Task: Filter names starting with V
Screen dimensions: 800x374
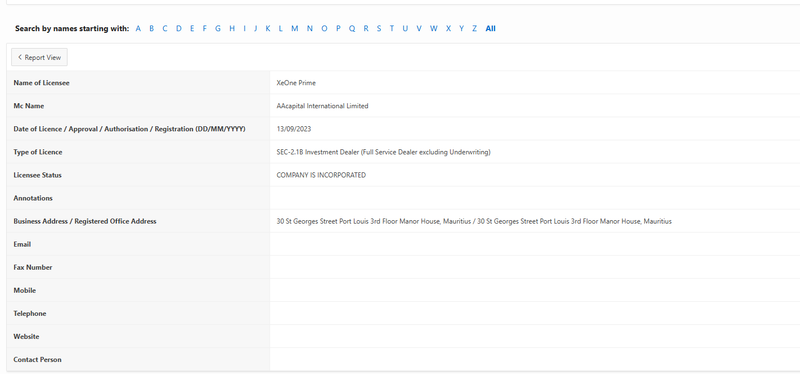Action: pyautogui.click(x=419, y=29)
